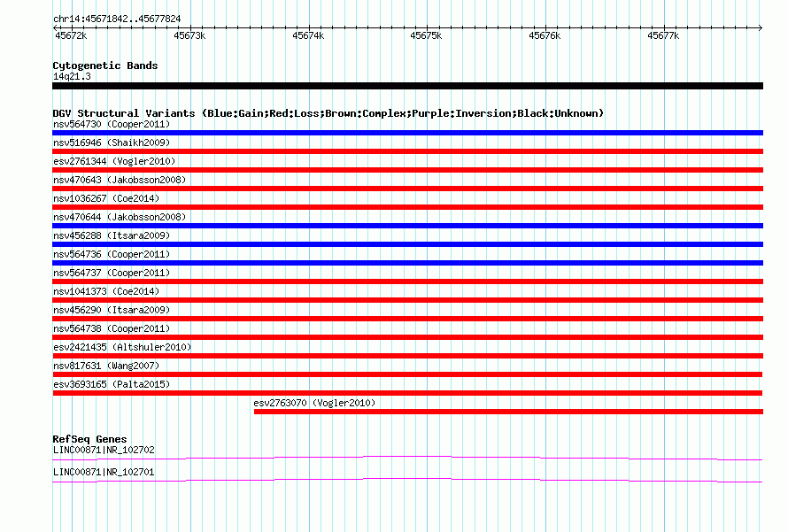This screenshot has width=788, height=532.
Task: Open variant esv2761344 (Vogler2010) label
Action: pos(114,161)
